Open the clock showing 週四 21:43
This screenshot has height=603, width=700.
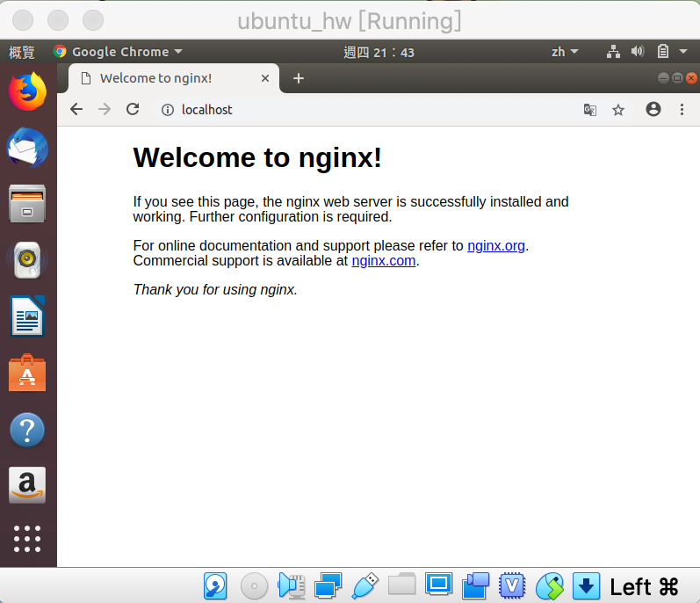[379, 52]
